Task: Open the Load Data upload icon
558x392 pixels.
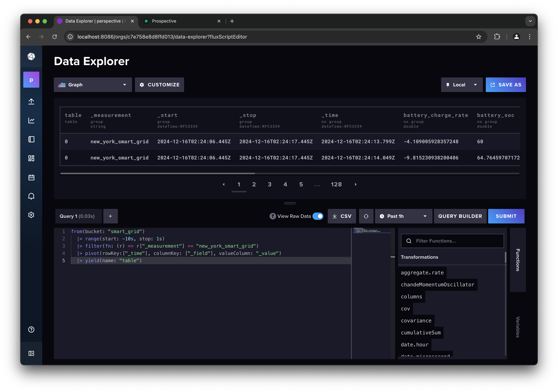Action: coord(31,101)
